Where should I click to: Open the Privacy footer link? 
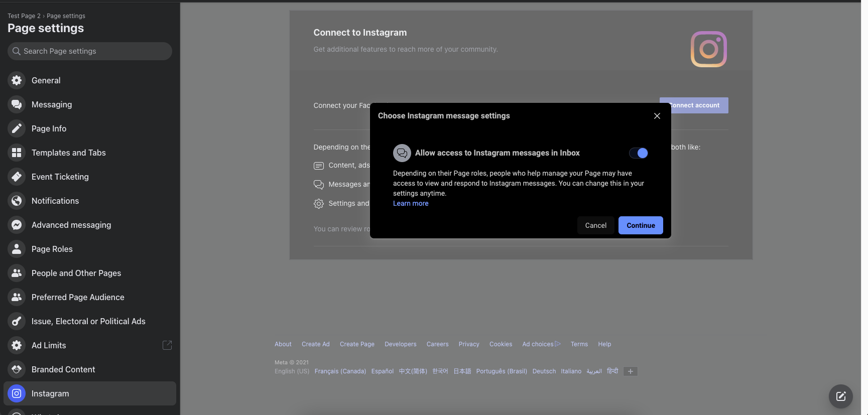pos(469,344)
